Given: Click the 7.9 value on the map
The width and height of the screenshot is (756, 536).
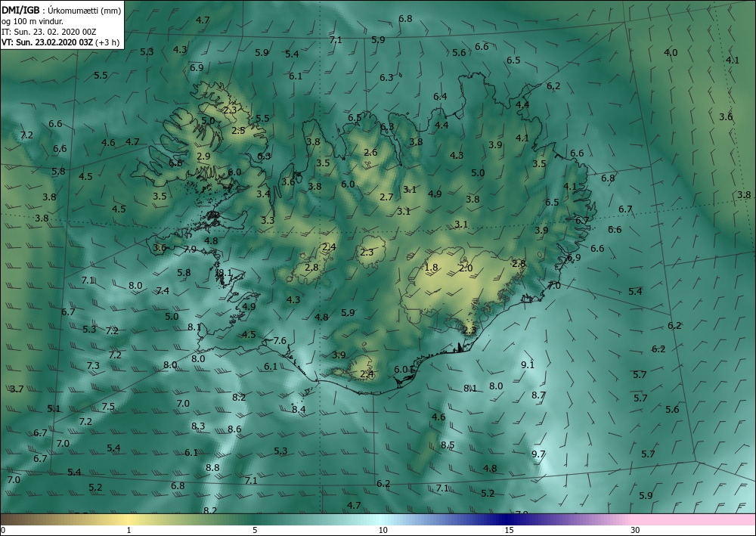Looking at the screenshot, I should (191, 249).
